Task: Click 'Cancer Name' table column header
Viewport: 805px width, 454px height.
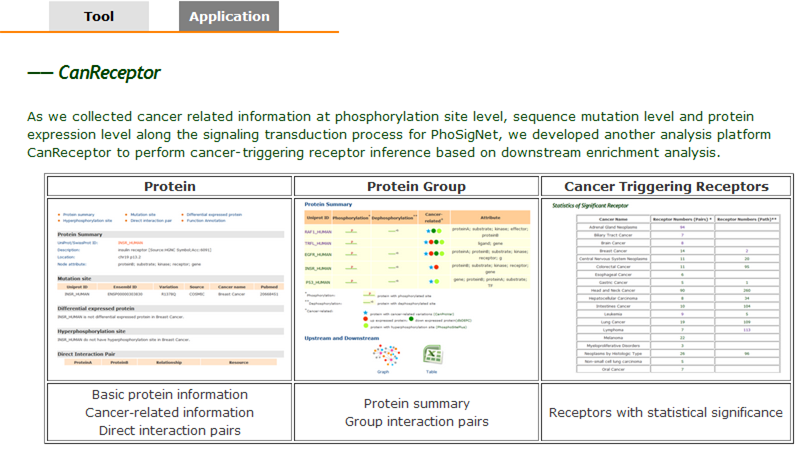Action: click(x=613, y=219)
